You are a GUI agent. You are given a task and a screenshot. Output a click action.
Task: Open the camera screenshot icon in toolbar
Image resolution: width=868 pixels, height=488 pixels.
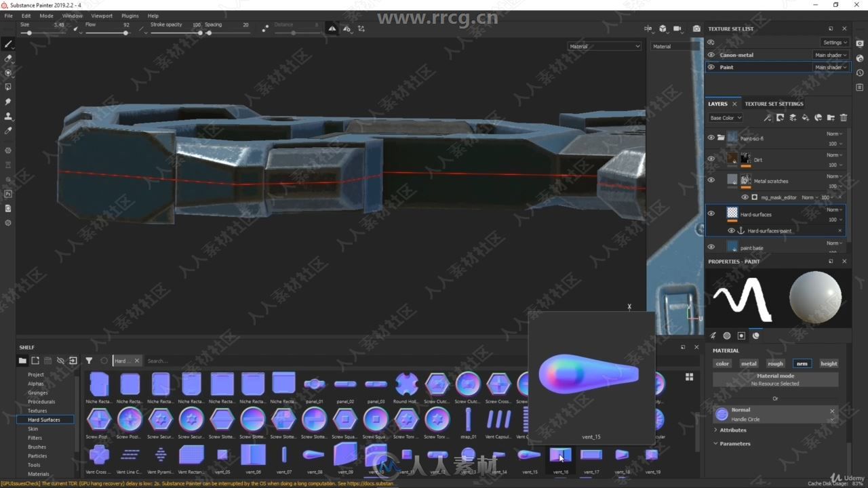pyautogui.click(x=696, y=28)
